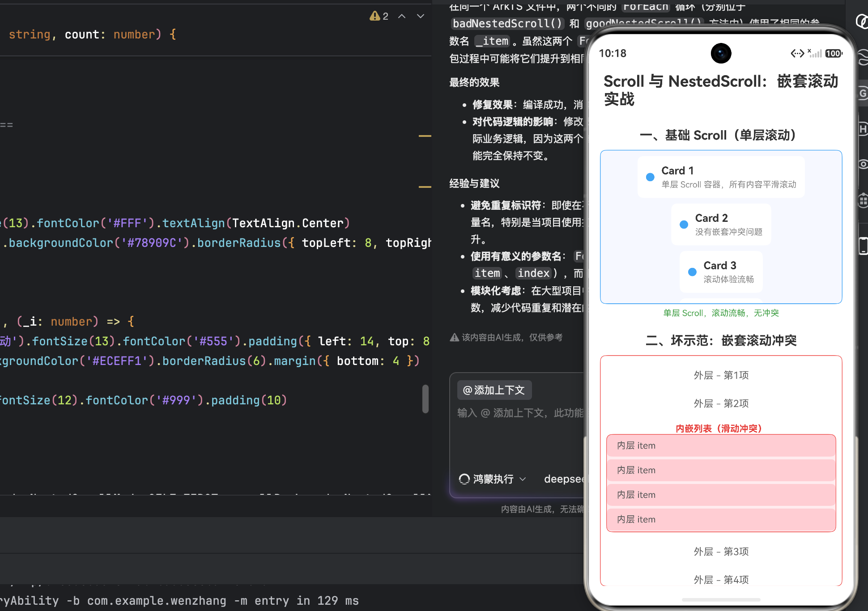Open the deepseek model selector
This screenshot has width=868, height=611.
[564, 479]
